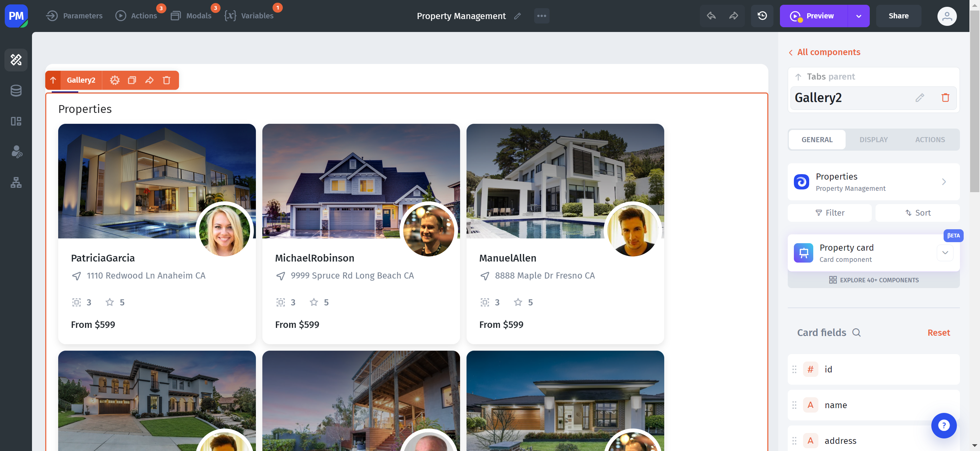Click 9999 Spruce Rd Long Beach CA
The height and width of the screenshot is (451, 980).
click(352, 276)
